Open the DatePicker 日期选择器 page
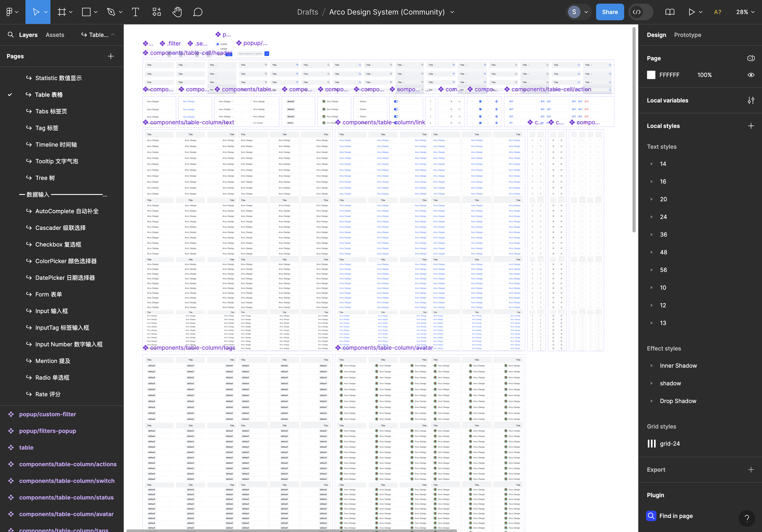This screenshot has width=762, height=532. point(65,277)
